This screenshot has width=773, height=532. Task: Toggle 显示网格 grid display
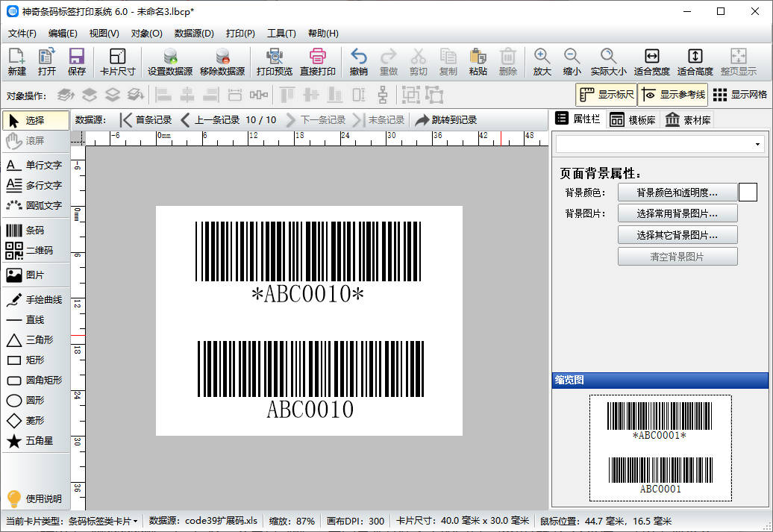click(x=740, y=95)
